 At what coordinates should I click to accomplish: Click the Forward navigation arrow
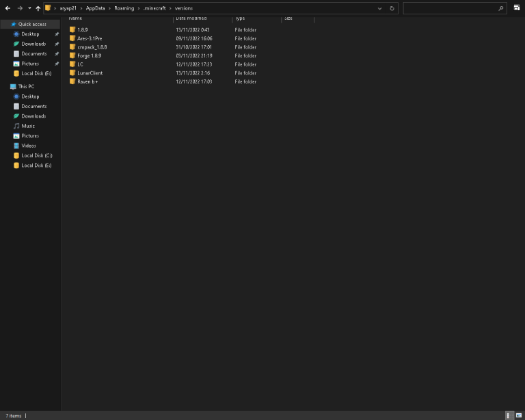(20, 8)
